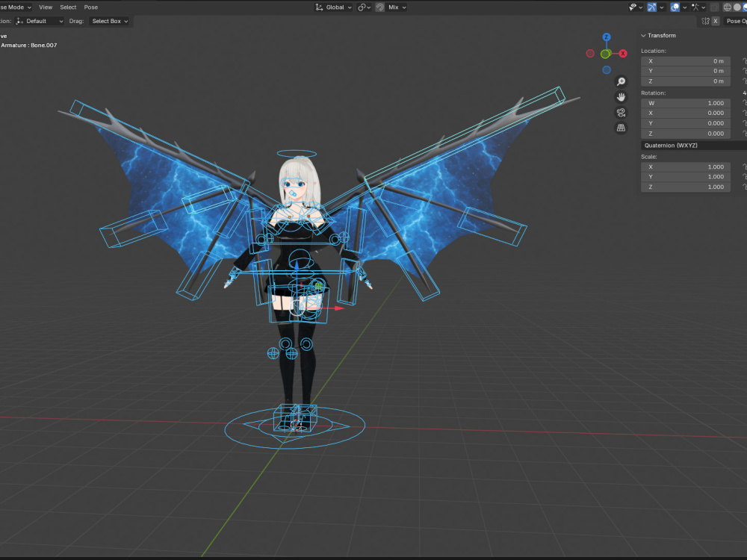This screenshot has width=747, height=560.
Task: Click the Rotation: label
Action: click(653, 93)
